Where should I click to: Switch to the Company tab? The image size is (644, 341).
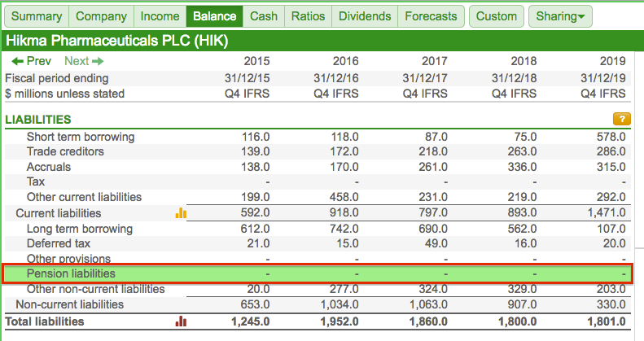coord(101,16)
